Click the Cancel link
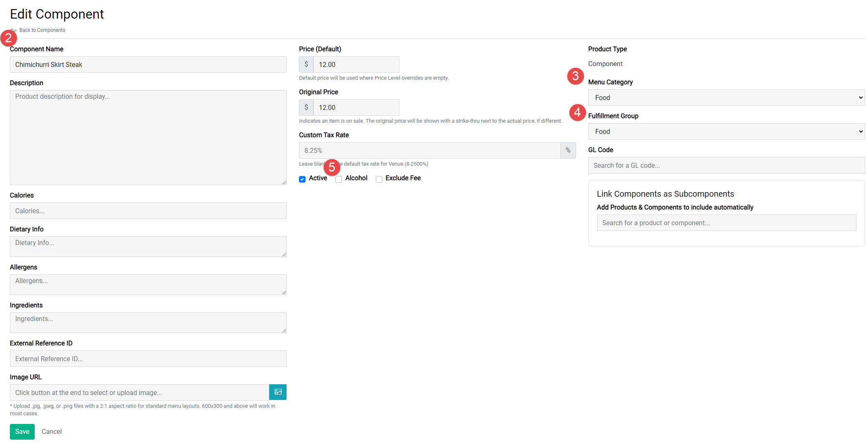The width and height of the screenshot is (868, 445). (51, 431)
